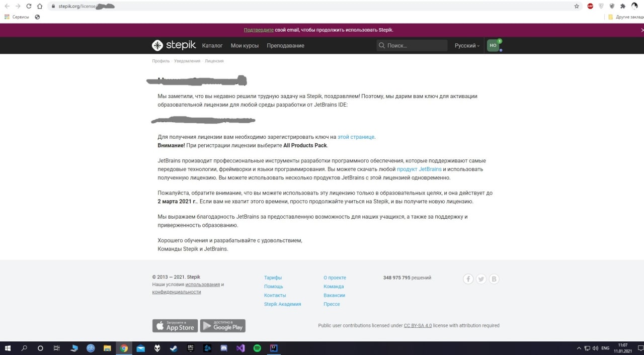
Task: Go to Мои курсы
Action: pos(245,46)
